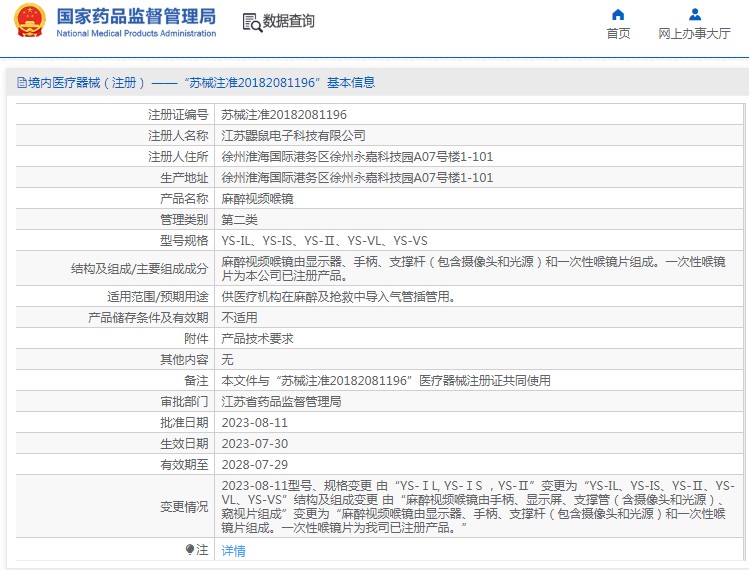Click the national emblem logo
The width and height of the screenshot is (749, 570).
coord(30,21)
